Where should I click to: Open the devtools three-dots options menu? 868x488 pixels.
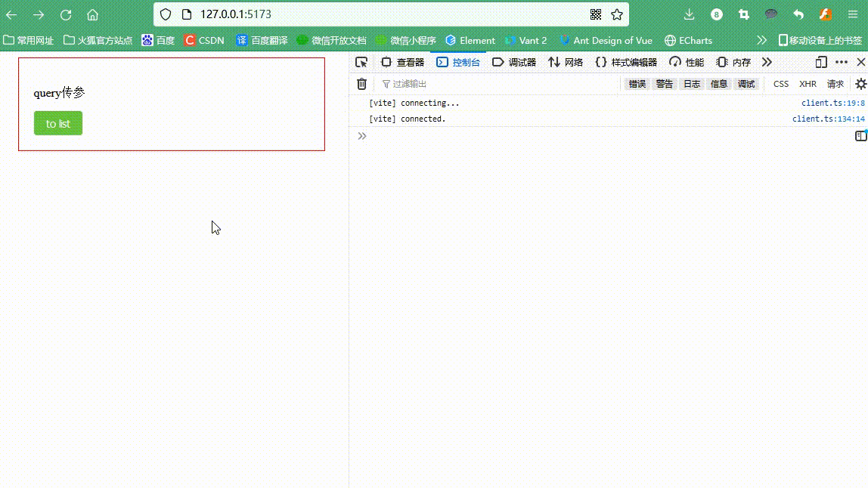(842, 62)
